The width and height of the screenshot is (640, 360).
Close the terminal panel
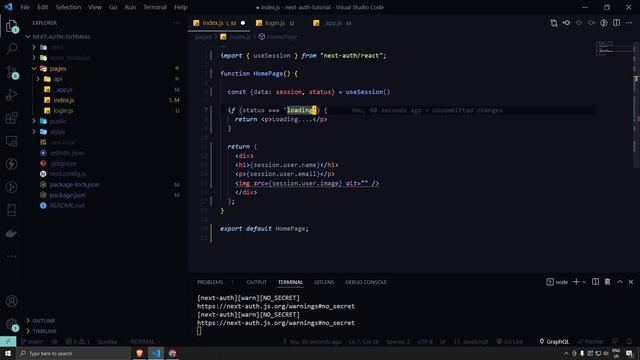point(631,282)
